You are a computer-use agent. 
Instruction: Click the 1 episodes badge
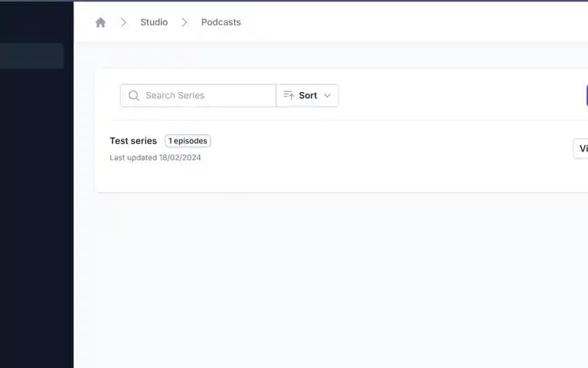[x=188, y=141]
